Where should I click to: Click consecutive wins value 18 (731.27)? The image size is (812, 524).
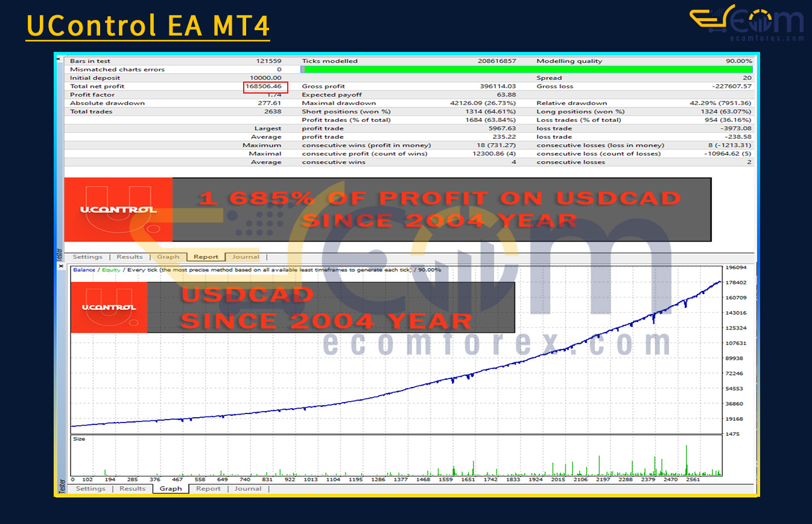point(495,145)
